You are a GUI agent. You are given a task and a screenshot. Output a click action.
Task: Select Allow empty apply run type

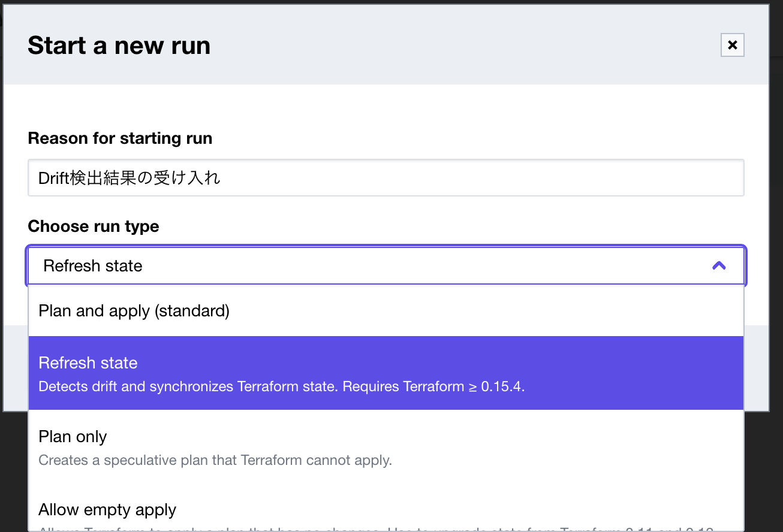pyautogui.click(x=107, y=509)
